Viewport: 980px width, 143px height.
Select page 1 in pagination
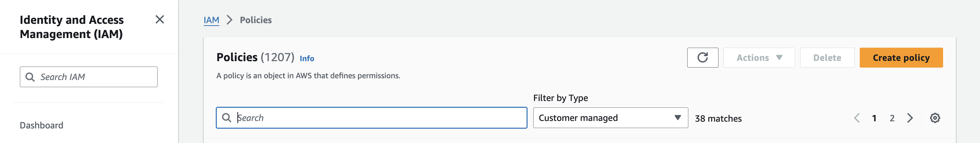[x=874, y=118]
